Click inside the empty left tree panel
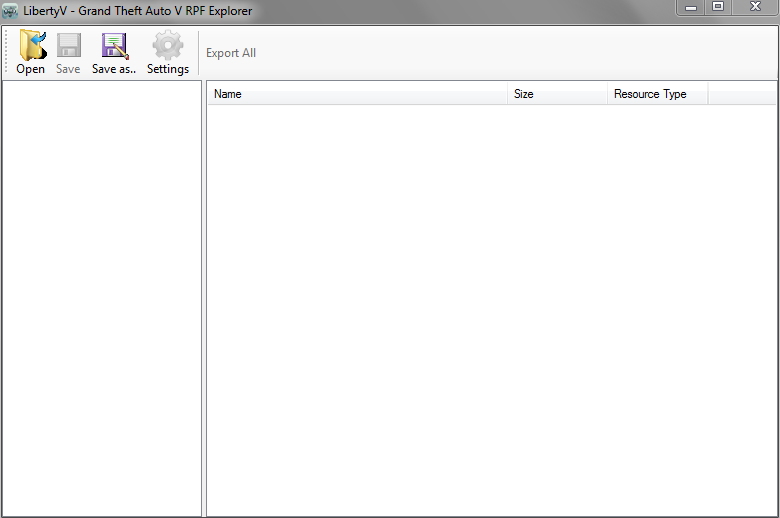The width and height of the screenshot is (780, 518). [x=101, y=300]
